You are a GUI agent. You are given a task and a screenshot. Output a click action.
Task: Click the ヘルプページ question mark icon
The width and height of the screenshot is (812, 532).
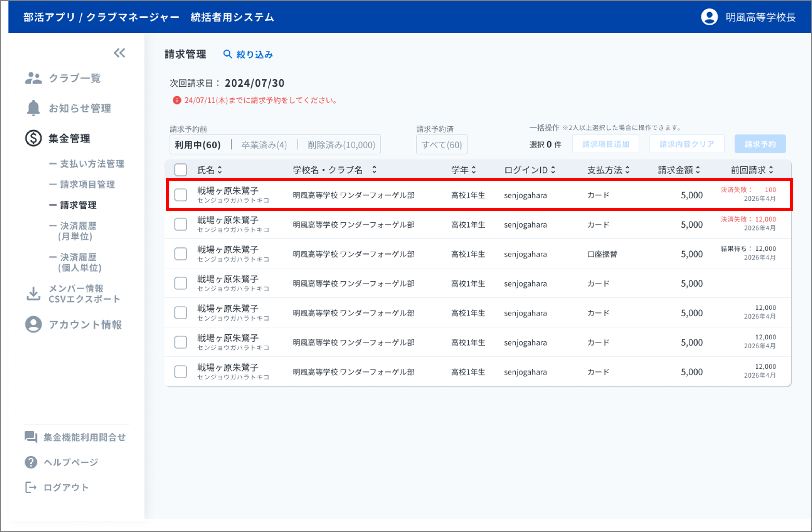(31, 462)
